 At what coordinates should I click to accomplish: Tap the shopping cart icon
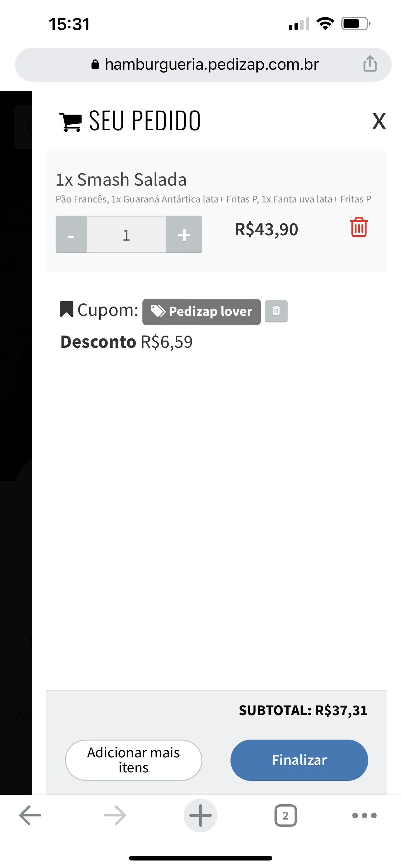(70, 122)
